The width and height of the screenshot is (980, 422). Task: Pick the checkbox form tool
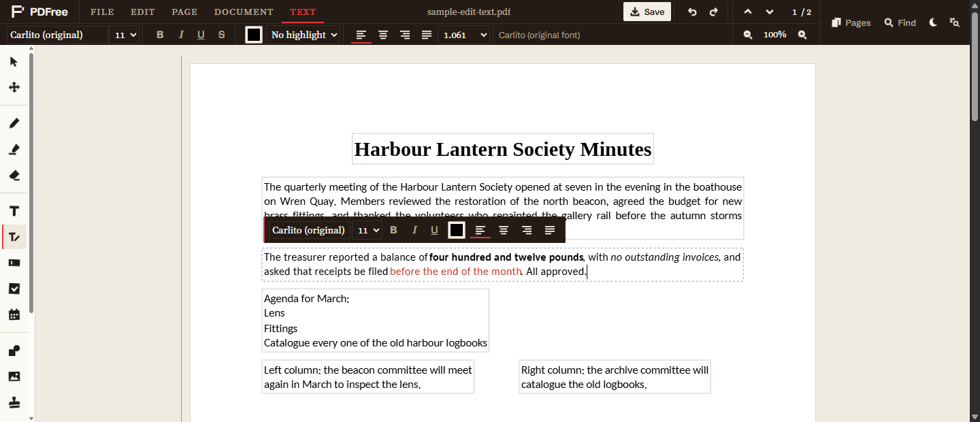14,289
